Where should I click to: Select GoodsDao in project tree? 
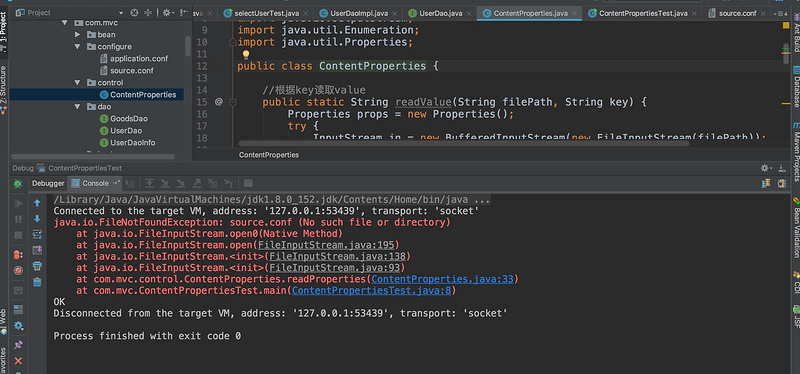point(123,119)
